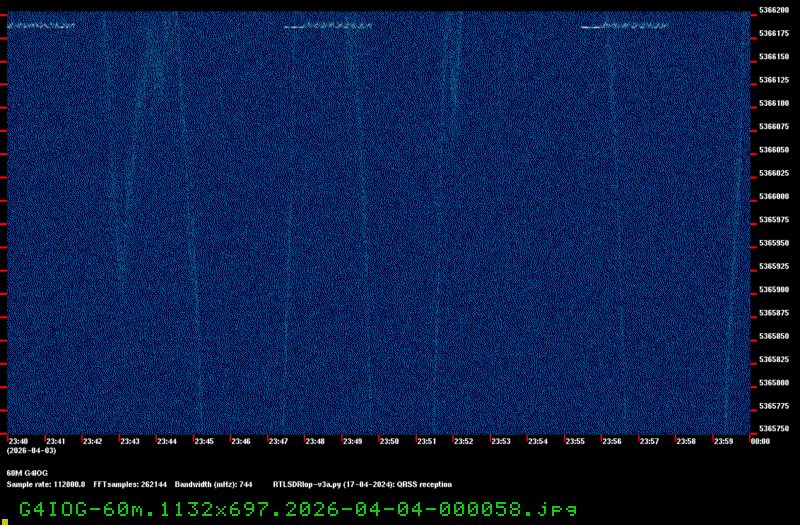
Task: Select the 23:41 time axis label
Action: [x=56, y=441]
